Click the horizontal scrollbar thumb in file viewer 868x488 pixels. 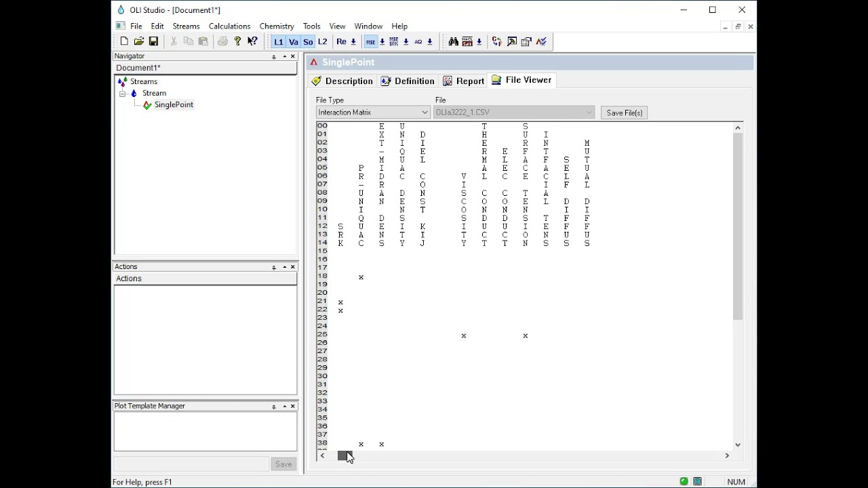pyautogui.click(x=345, y=456)
